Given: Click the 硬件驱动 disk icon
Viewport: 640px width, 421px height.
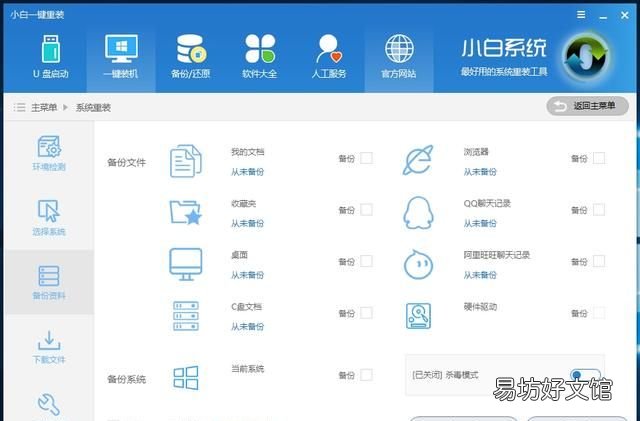Looking at the screenshot, I should coord(418,316).
